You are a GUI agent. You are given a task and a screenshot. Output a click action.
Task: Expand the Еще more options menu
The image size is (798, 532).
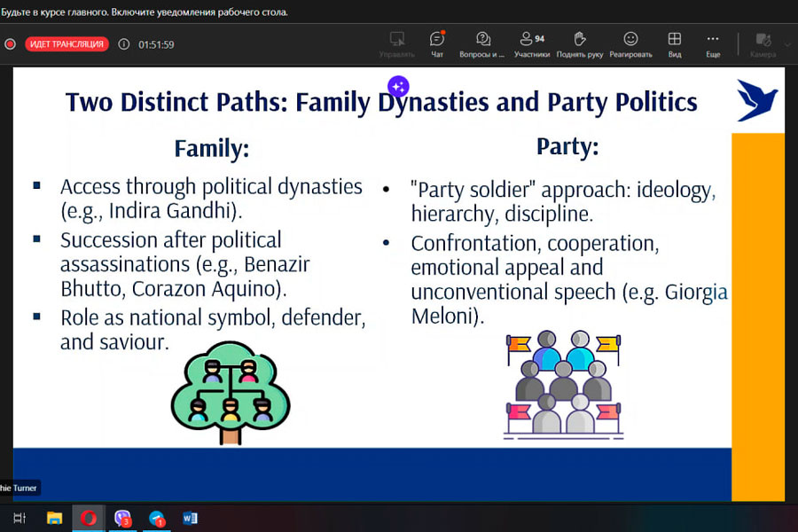click(x=713, y=43)
